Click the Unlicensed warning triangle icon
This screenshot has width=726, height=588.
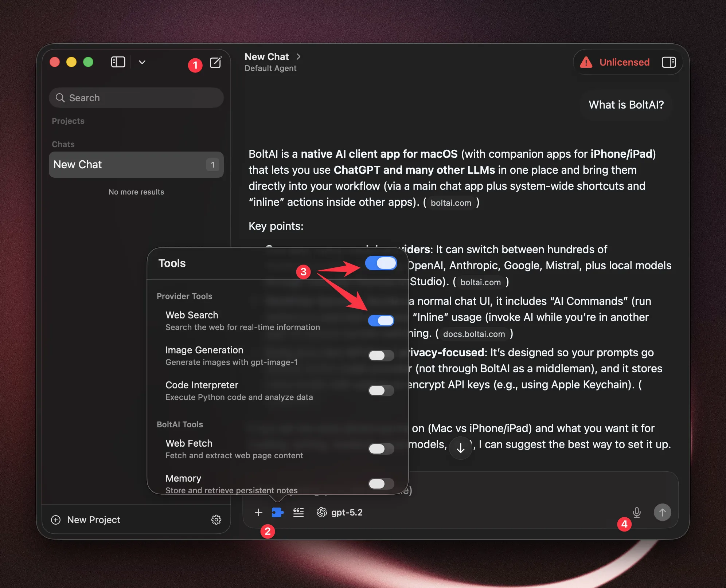coord(586,62)
